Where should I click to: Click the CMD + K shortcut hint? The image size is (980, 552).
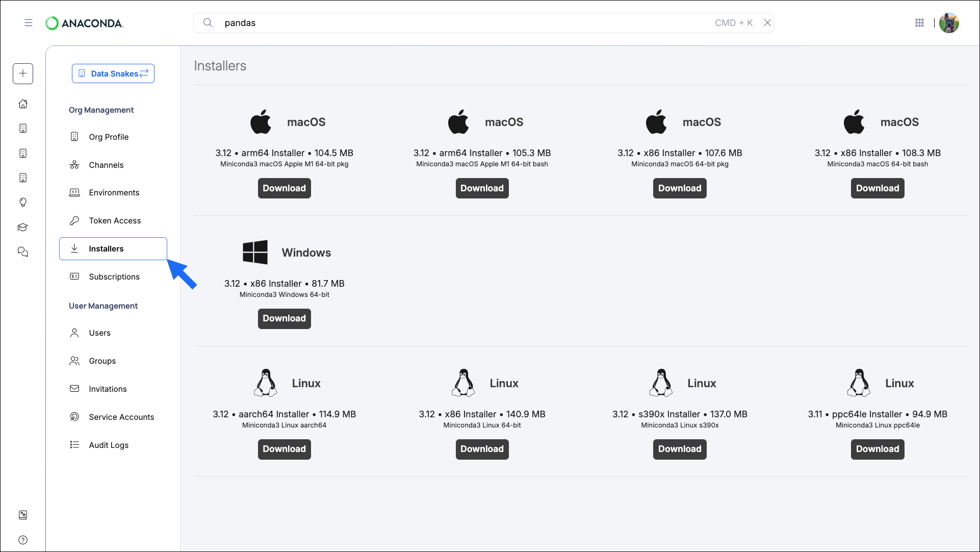coord(734,23)
